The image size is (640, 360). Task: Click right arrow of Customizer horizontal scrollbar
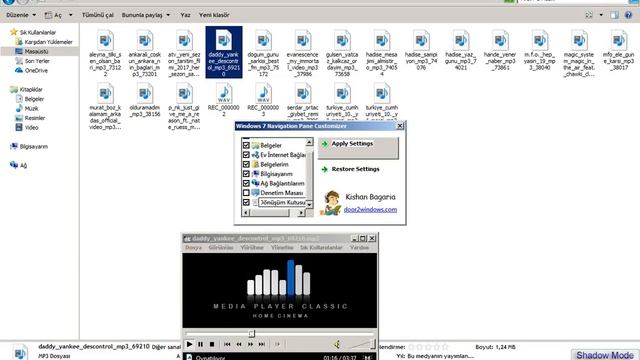point(301,213)
